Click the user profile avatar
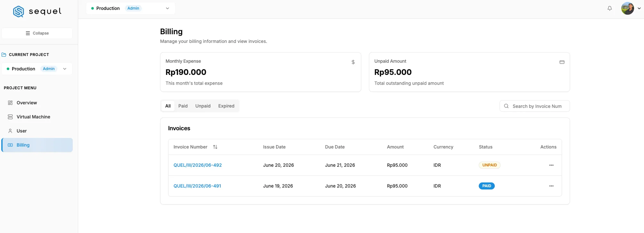Viewport: 644px width, 233px height. coord(627,8)
